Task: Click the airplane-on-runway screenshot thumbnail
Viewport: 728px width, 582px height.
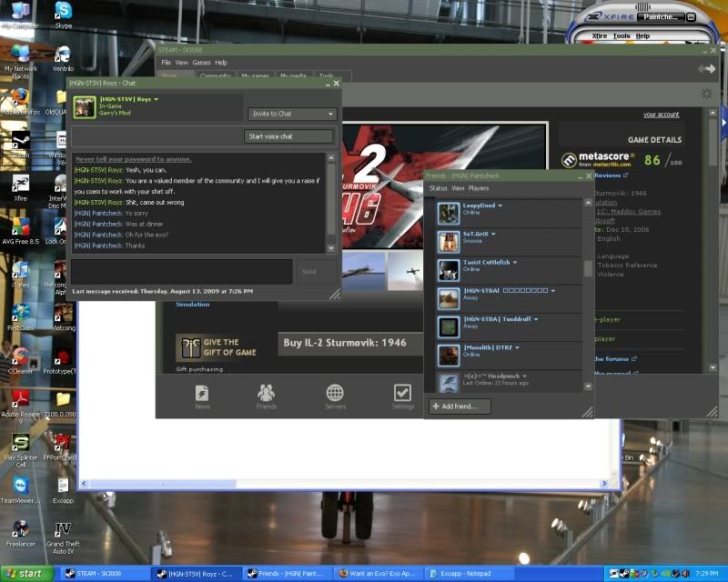Action: point(363,271)
